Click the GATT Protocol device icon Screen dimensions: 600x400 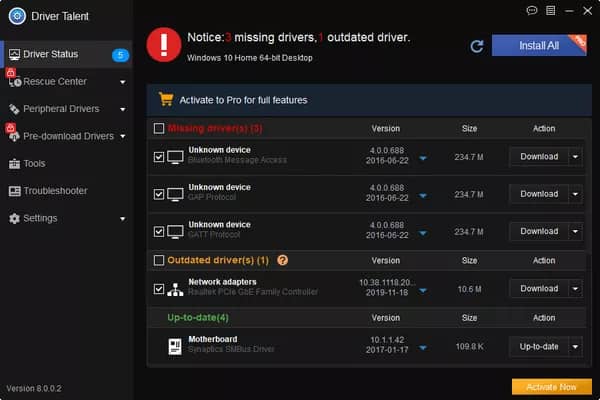point(175,232)
